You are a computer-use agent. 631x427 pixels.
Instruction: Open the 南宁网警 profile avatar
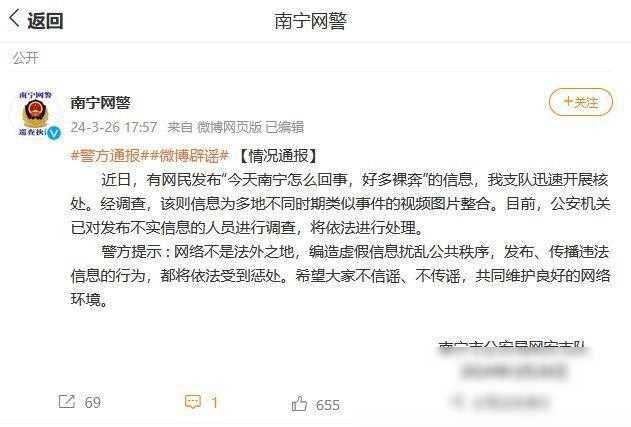pyautogui.click(x=36, y=114)
